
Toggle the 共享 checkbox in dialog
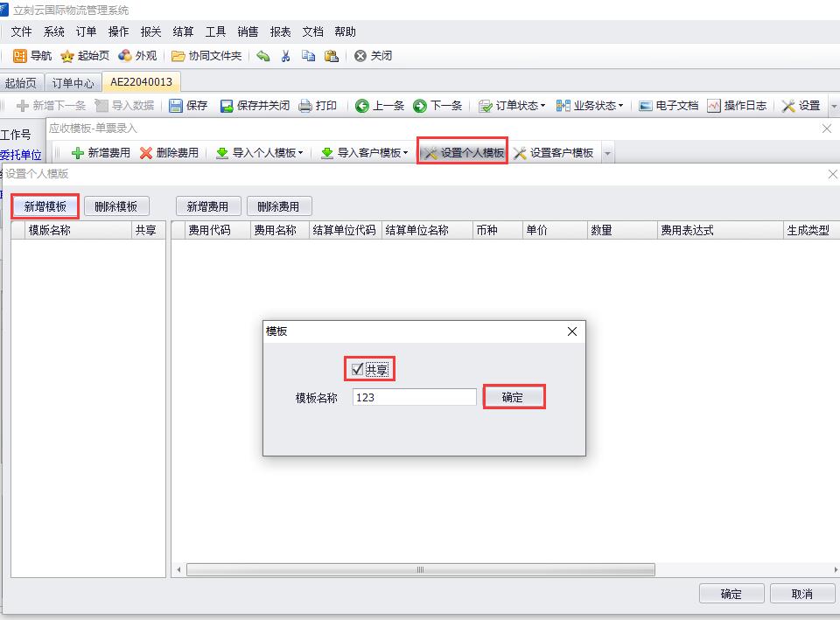click(x=357, y=370)
